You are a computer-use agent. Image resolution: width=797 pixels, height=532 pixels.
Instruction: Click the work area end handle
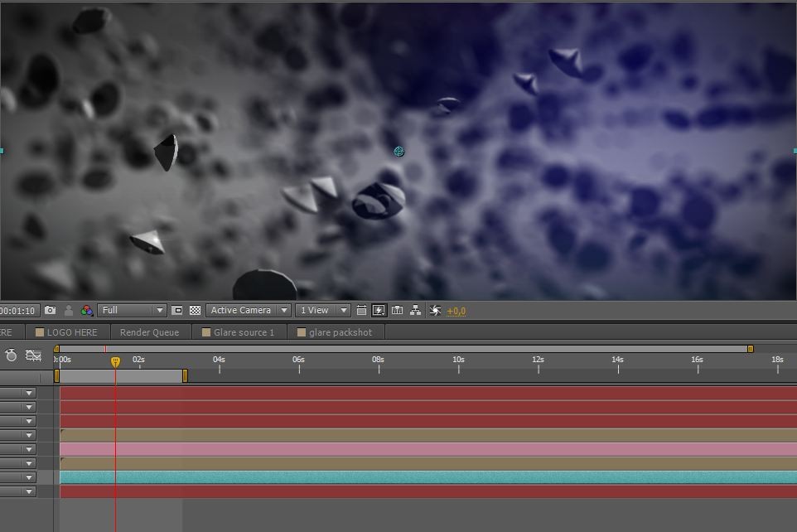(185, 375)
